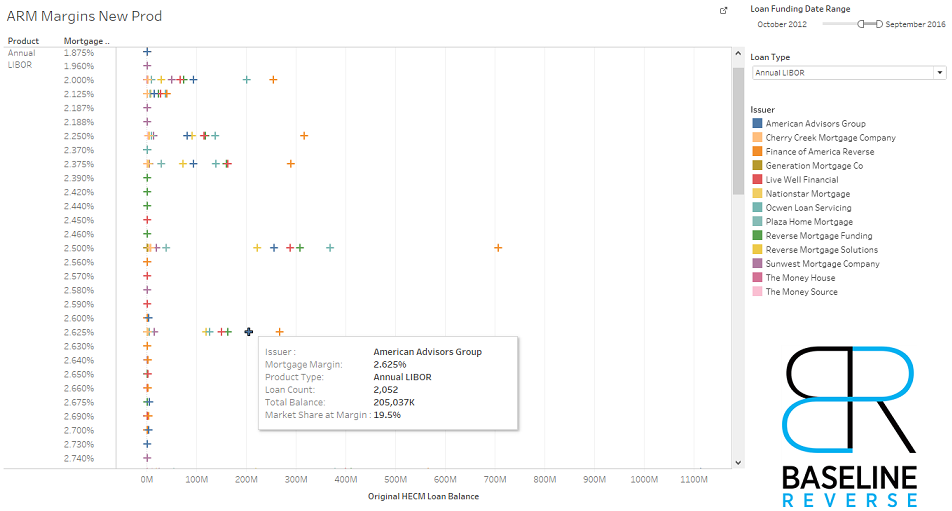
Task: Select Sunwest Mortgage Company legend swatch
Action: pyautogui.click(x=757, y=263)
